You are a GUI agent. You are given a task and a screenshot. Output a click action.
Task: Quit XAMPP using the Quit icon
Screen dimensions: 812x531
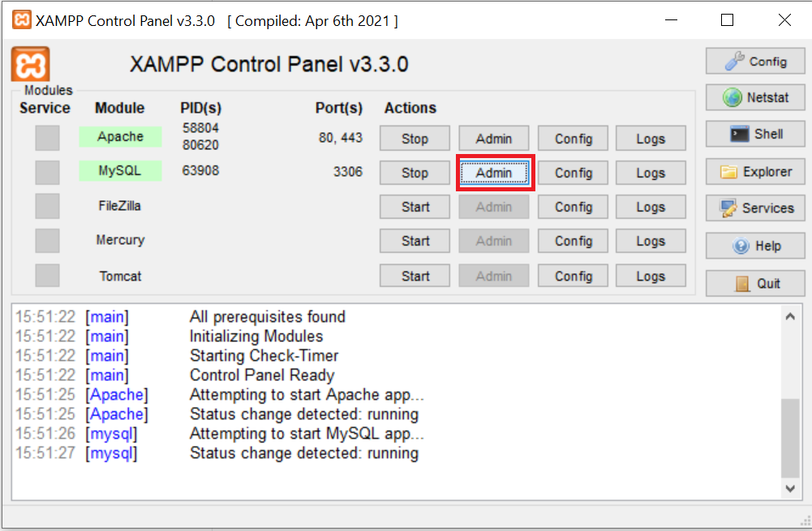point(754,282)
